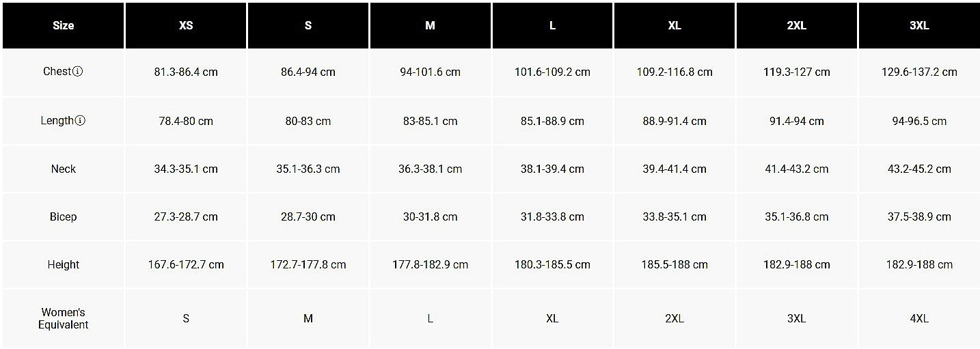Click the Height row label

click(x=63, y=264)
